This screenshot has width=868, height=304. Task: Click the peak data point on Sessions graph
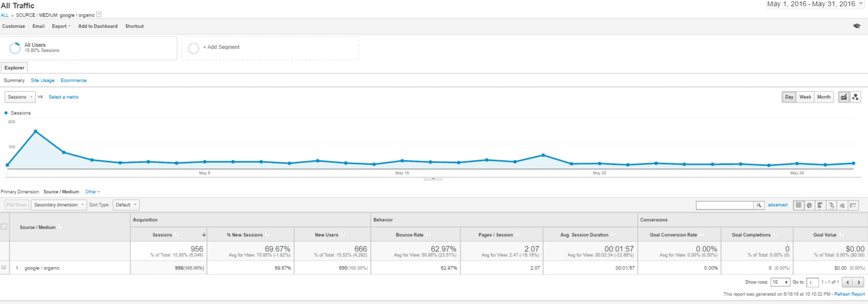[x=36, y=131]
